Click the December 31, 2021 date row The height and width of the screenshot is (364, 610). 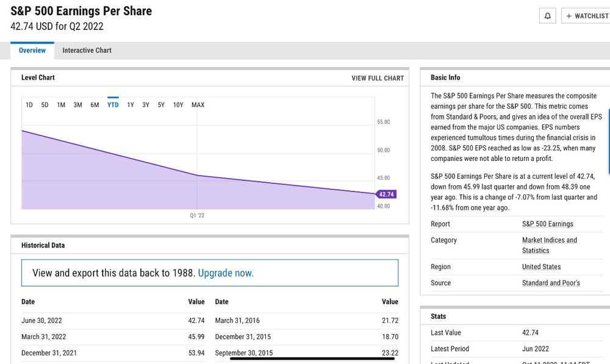113,353
